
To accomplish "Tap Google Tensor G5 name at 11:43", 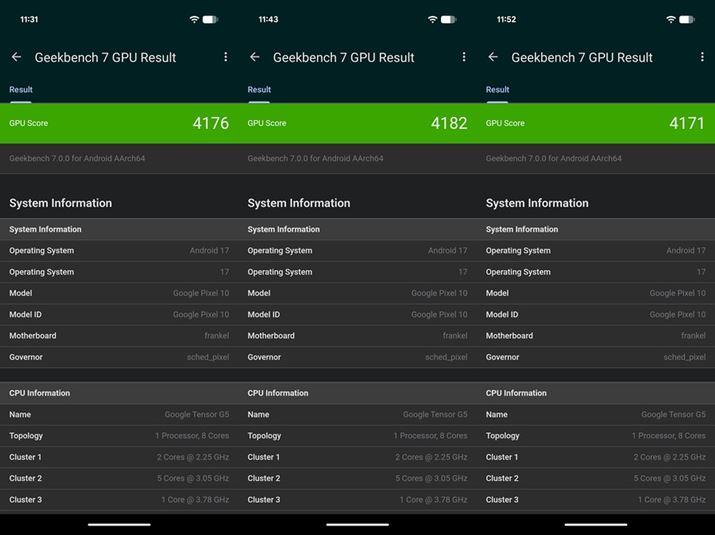I will coord(435,415).
